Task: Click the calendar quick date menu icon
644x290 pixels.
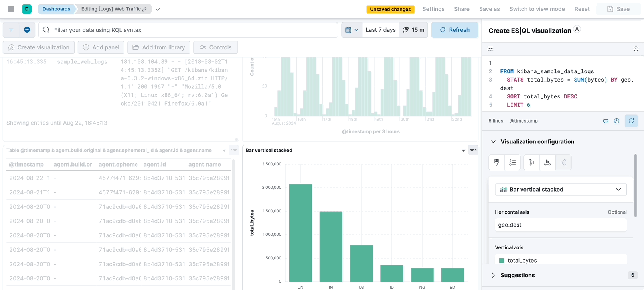Action: pos(352,30)
